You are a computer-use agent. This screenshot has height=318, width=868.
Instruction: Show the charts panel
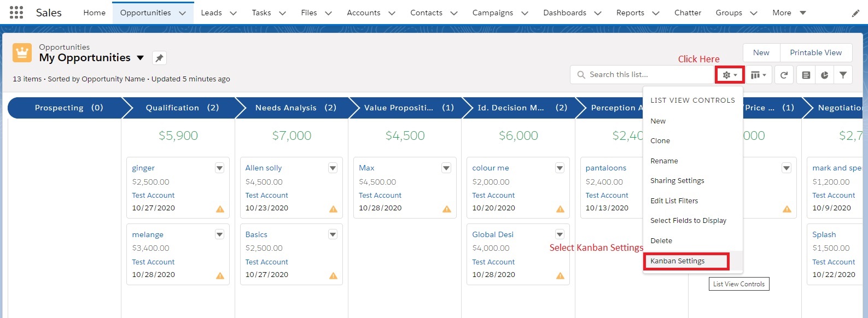824,75
